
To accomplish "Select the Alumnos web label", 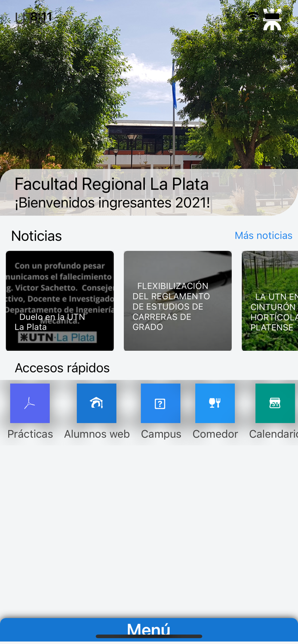I will 97,434.
